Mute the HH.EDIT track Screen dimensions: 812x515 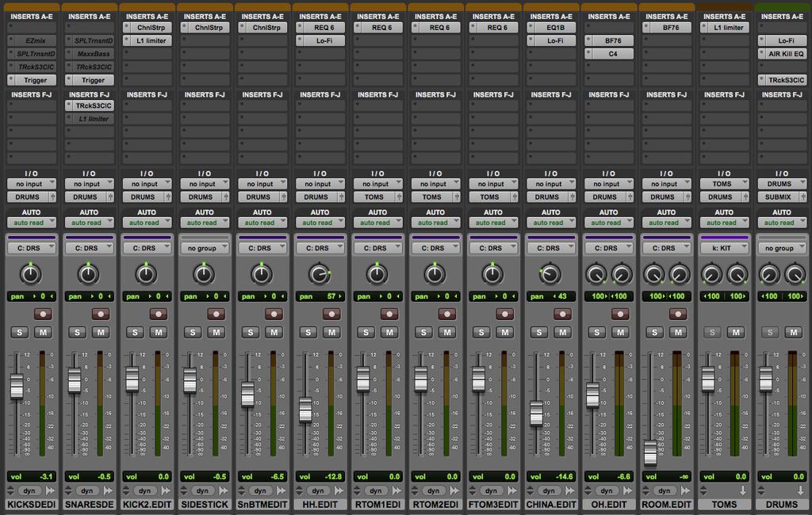click(x=331, y=333)
